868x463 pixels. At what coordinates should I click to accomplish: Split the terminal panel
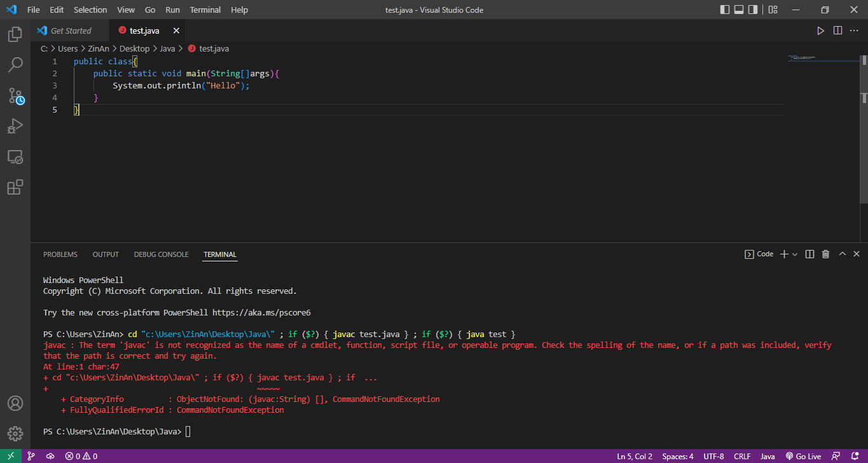809,254
